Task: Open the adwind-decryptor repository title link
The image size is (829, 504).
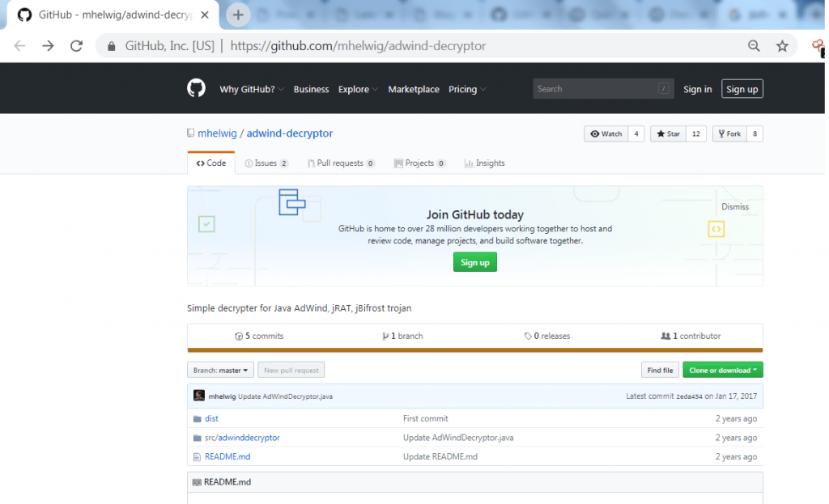Action: (290, 133)
